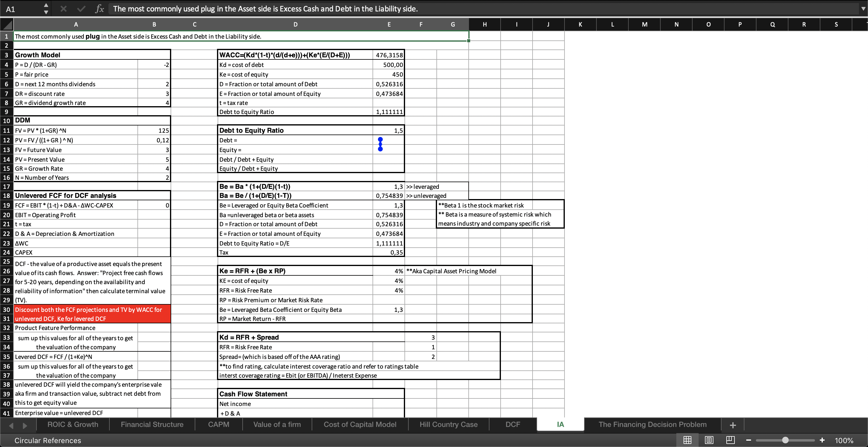Zoom out with the minus button
Viewport: 868px width, 447px height.
click(x=748, y=440)
